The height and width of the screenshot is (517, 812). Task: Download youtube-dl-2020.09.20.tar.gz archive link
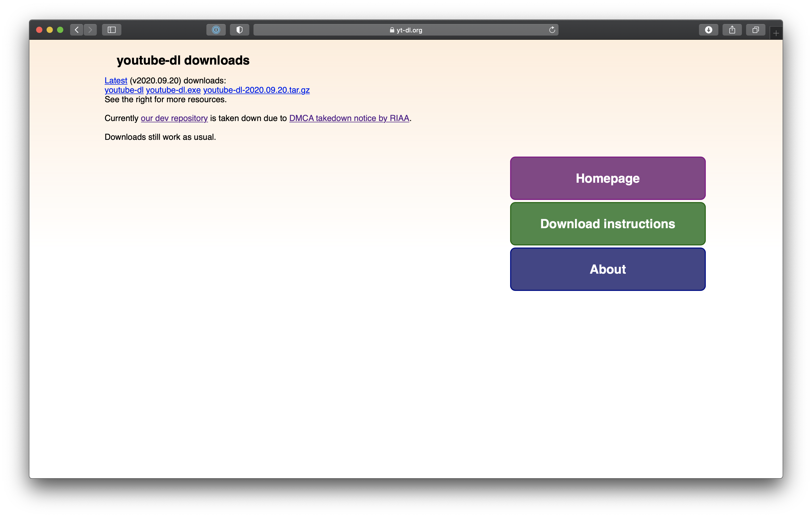[x=256, y=90]
